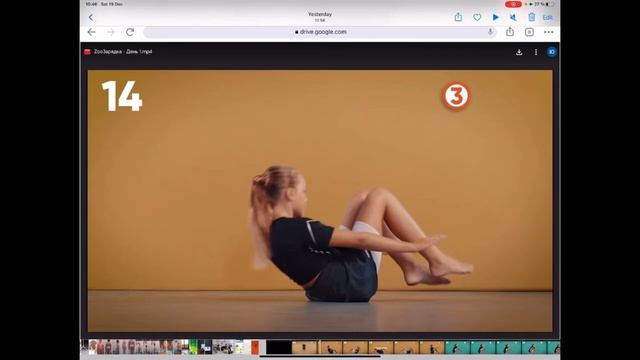Click the ZooЗарядка video file title
This screenshot has height=360, width=640.
pyautogui.click(x=123, y=52)
